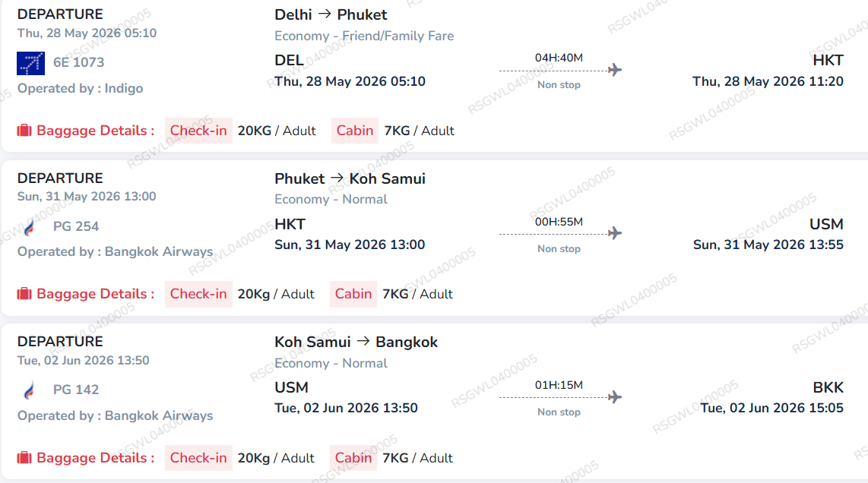
Task: Click the PG 254 flight number
Action: pyautogui.click(x=76, y=226)
